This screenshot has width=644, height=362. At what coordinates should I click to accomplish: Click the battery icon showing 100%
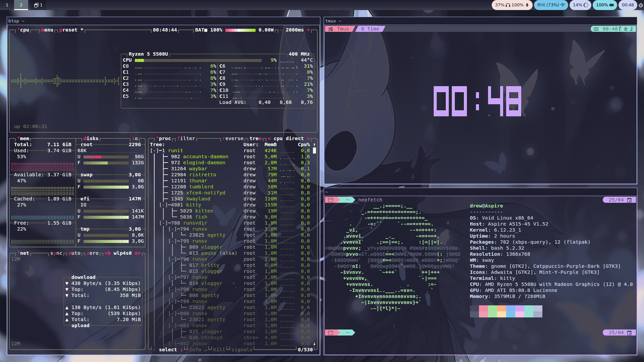pyautogui.click(x=611, y=5)
